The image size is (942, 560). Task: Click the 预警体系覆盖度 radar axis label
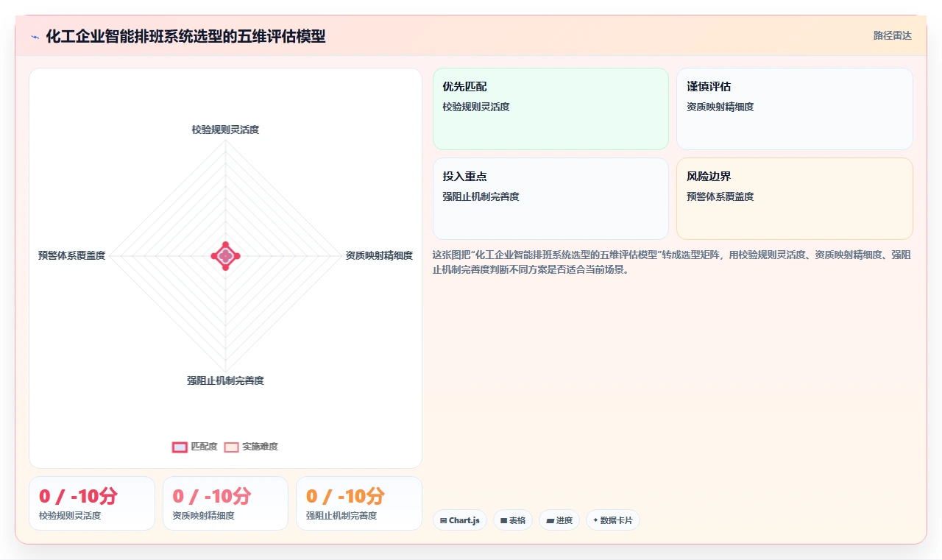tap(72, 255)
